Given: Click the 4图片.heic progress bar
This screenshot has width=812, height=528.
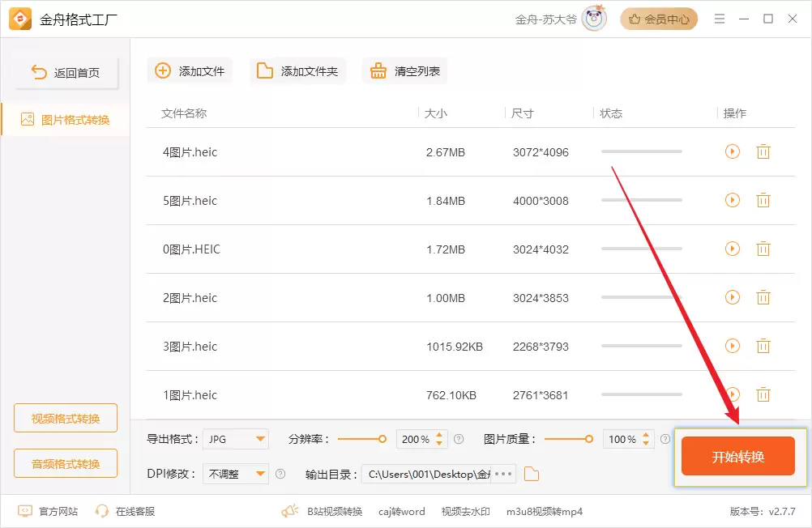Looking at the screenshot, I should pos(642,151).
